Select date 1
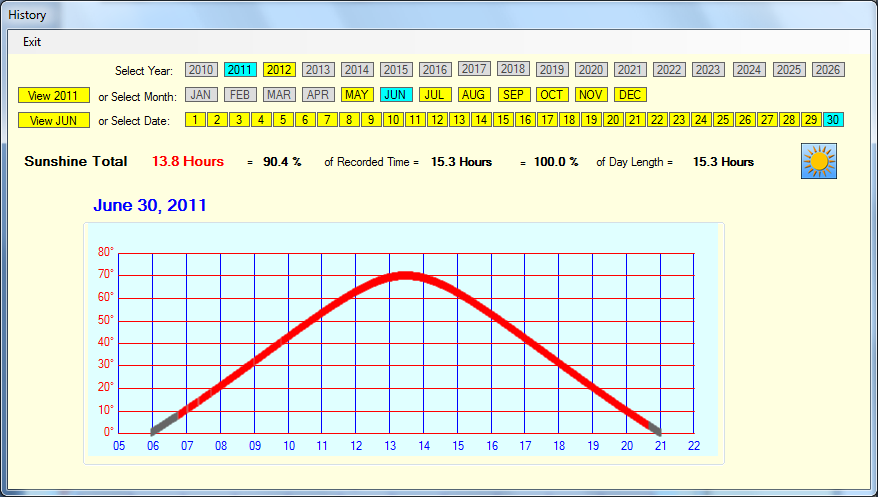 tap(195, 120)
